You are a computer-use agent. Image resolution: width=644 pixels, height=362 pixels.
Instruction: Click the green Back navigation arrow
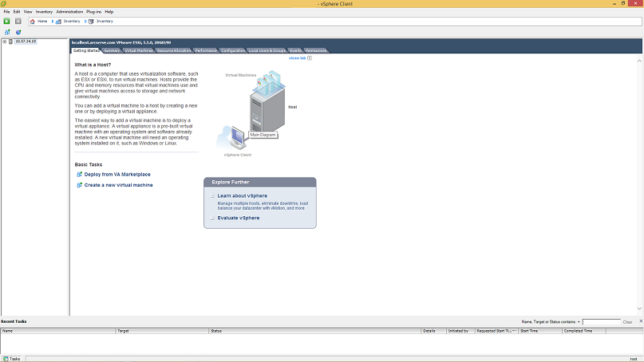pyautogui.click(x=6, y=21)
